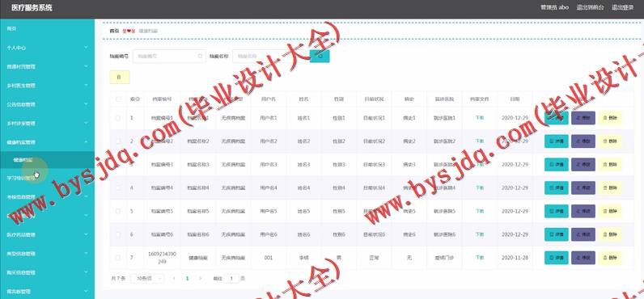View 详情 of row with index 3
Image resolution: width=644 pixels, height=299 pixels.
[557, 165]
